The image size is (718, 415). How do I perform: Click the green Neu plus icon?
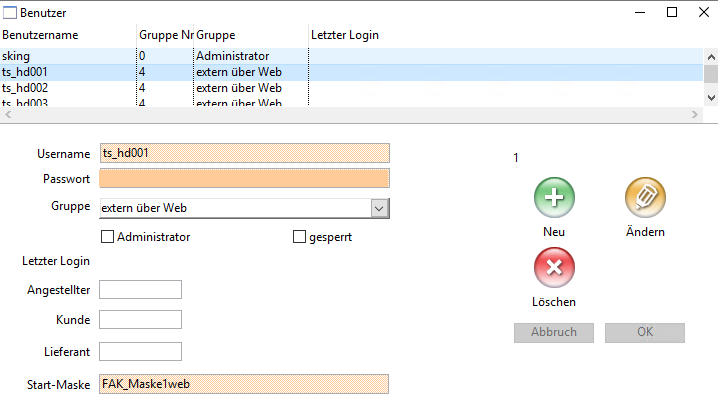tap(553, 198)
